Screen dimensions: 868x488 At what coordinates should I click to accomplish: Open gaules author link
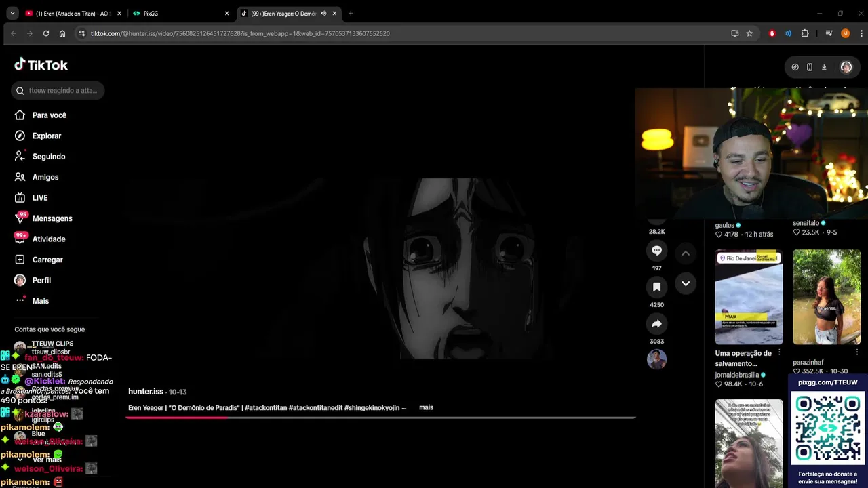725,226
